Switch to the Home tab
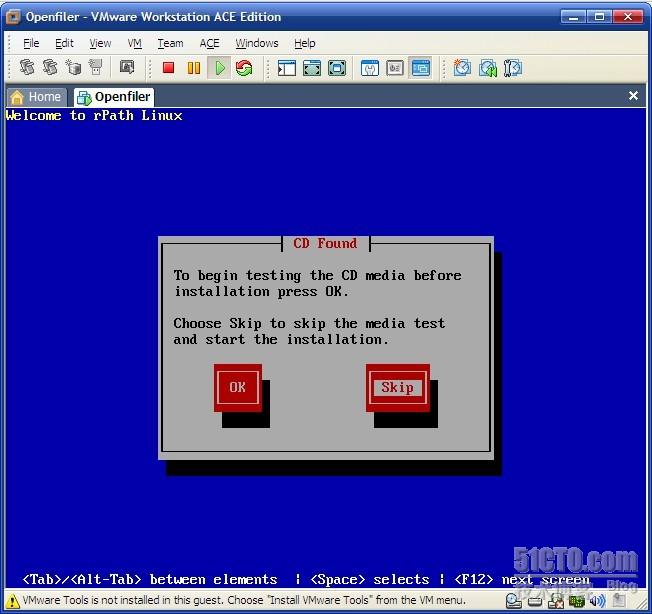 tap(36, 97)
